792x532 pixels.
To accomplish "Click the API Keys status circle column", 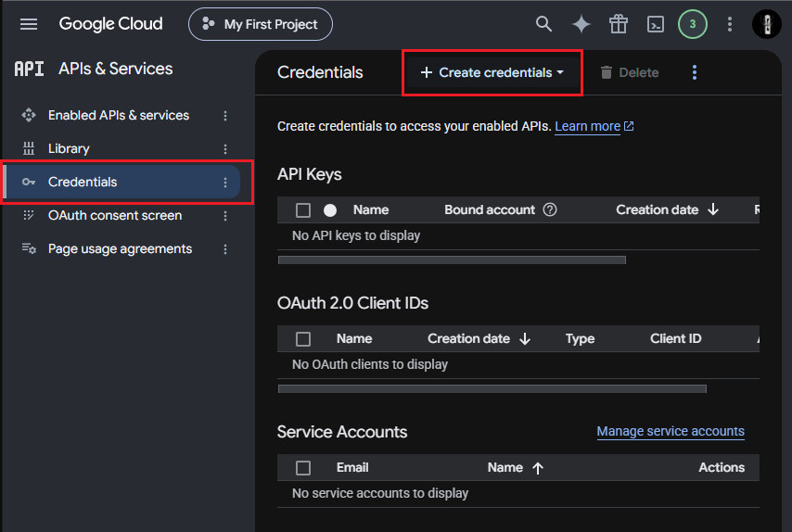I will click(x=330, y=210).
